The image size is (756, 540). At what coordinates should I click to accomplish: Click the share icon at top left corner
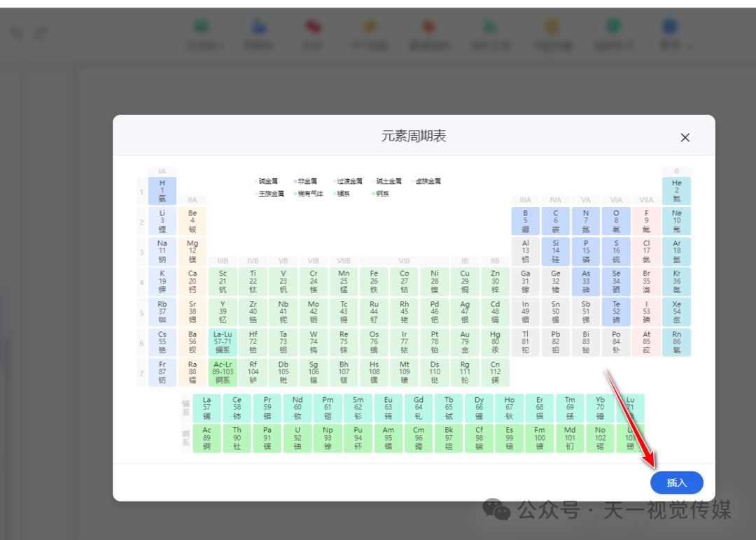40,33
